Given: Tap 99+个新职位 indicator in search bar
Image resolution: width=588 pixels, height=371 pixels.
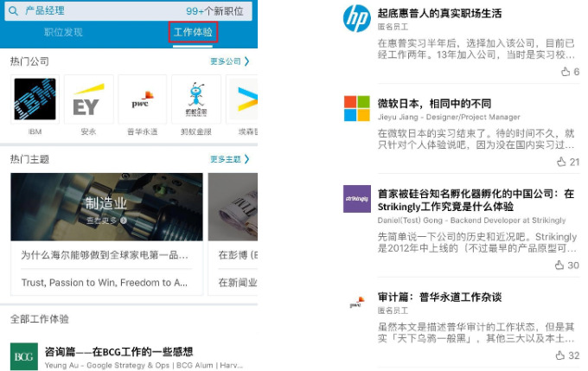Looking at the screenshot, I should coord(214,11).
